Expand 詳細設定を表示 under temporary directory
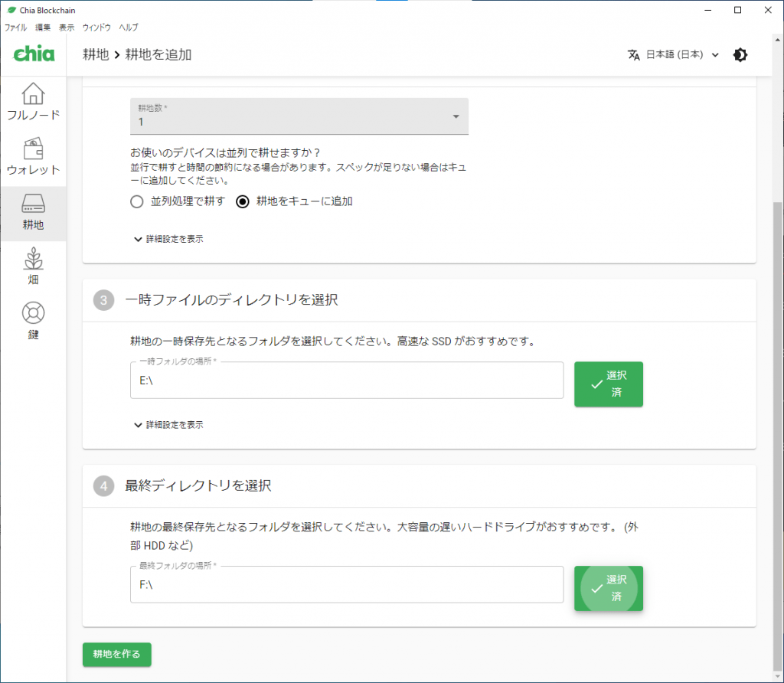 pyautogui.click(x=168, y=424)
